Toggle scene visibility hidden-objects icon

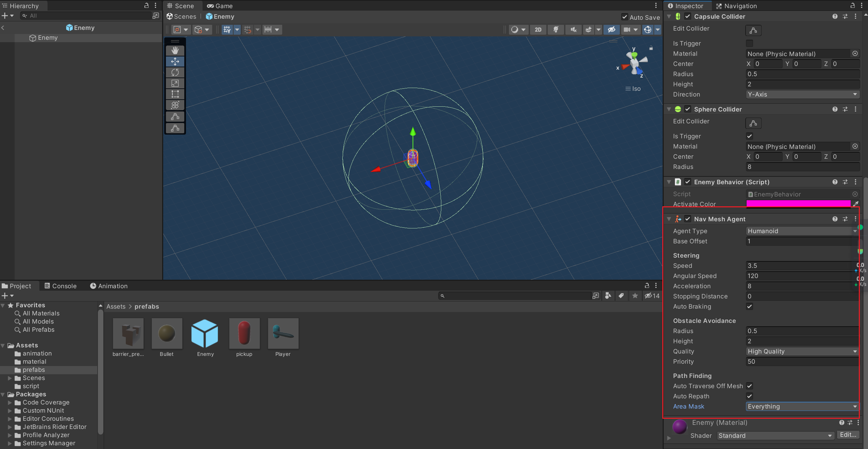pyautogui.click(x=611, y=30)
